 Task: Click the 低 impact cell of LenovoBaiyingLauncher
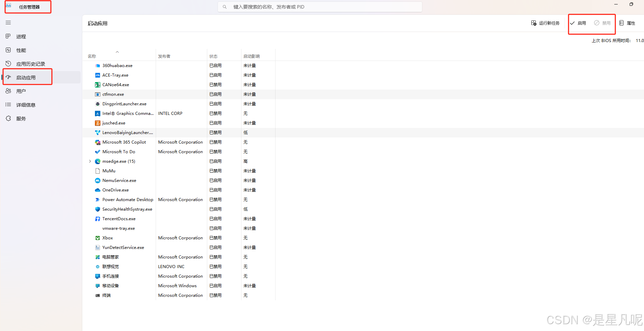pos(246,133)
